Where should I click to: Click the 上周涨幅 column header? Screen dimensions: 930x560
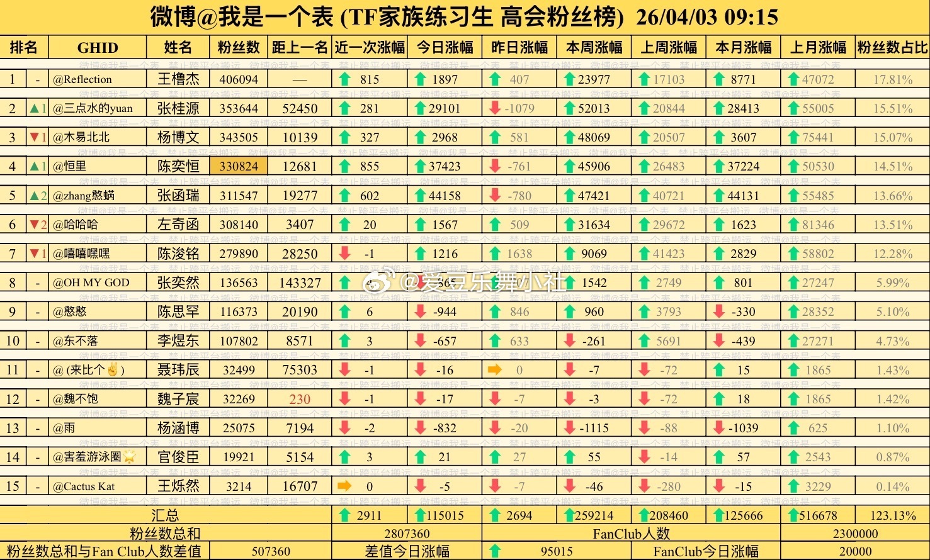[x=669, y=47]
